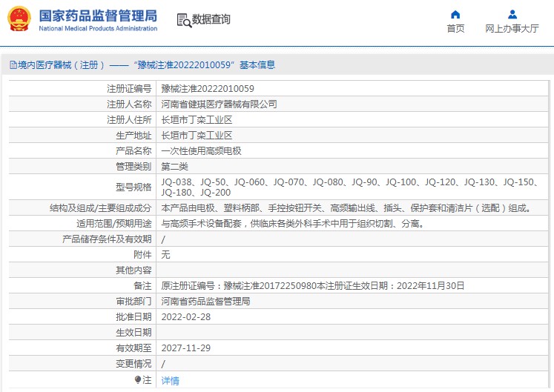Click 长垣市丁栾工业区 in 生产地址 row
Screen dimensions: 554x392
click(x=197, y=136)
